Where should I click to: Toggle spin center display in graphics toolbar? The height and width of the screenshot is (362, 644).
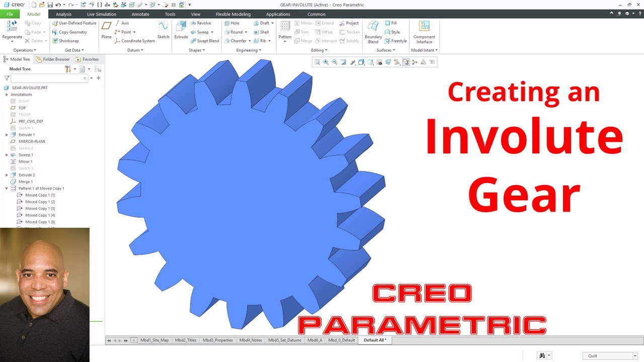[415, 62]
